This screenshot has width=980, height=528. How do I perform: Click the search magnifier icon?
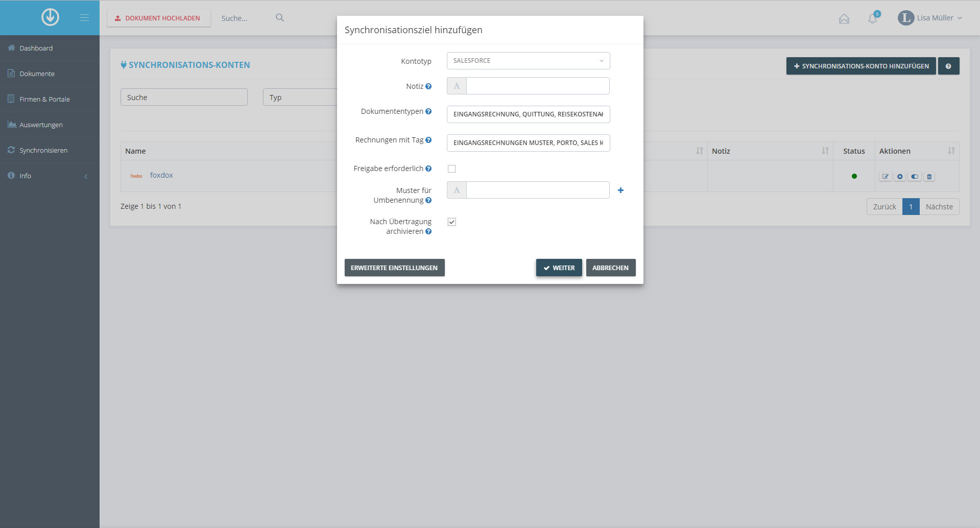tap(280, 18)
